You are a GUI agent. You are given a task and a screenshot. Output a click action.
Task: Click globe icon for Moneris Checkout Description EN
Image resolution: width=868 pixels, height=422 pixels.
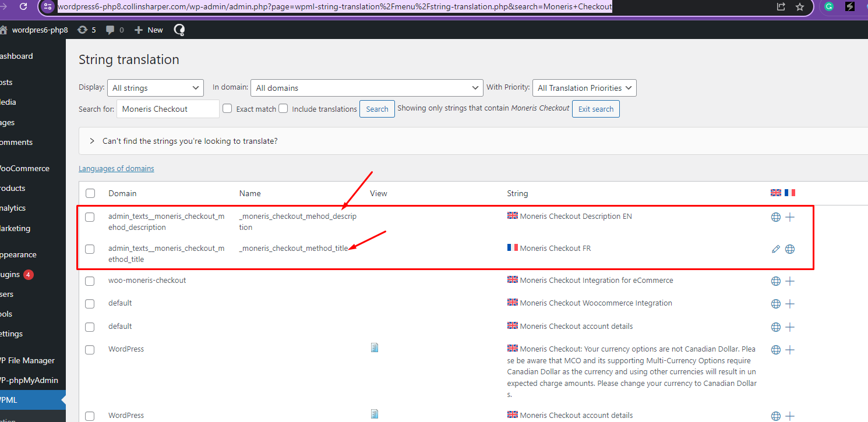[776, 217]
